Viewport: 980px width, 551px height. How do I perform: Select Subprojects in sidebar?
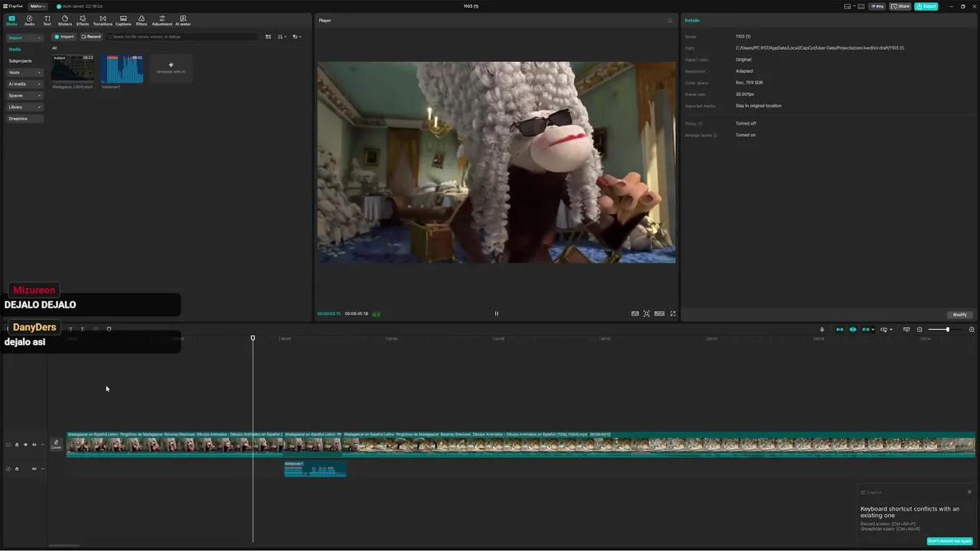click(x=21, y=60)
